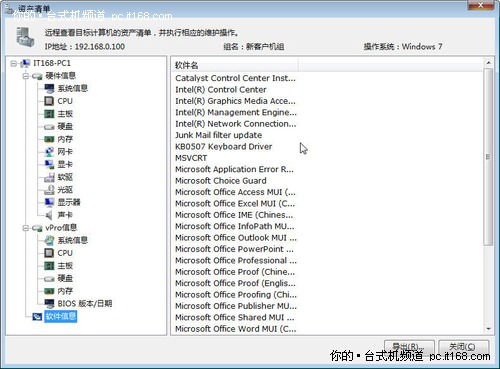500x369 pixels.
Task: Select the 主板 icon under vPro信息
Action: [49, 266]
